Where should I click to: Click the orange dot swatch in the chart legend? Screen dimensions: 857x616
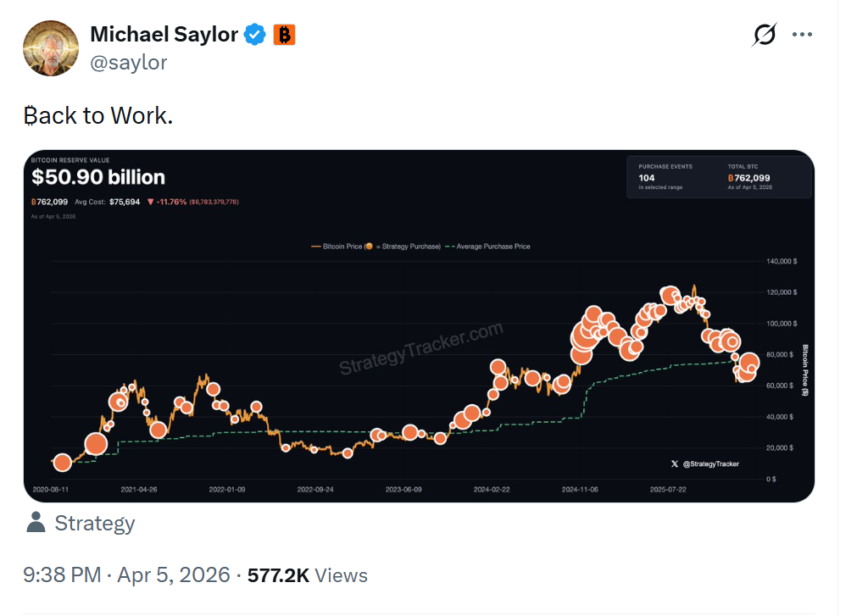[x=368, y=246]
